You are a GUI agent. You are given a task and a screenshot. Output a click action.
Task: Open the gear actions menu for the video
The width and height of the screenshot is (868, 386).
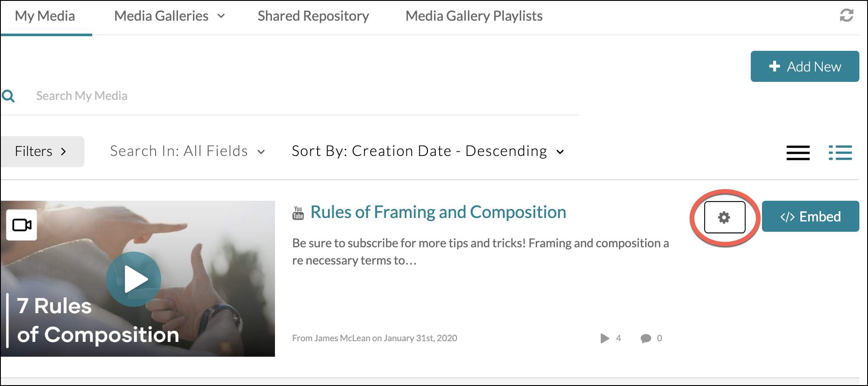tap(724, 217)
